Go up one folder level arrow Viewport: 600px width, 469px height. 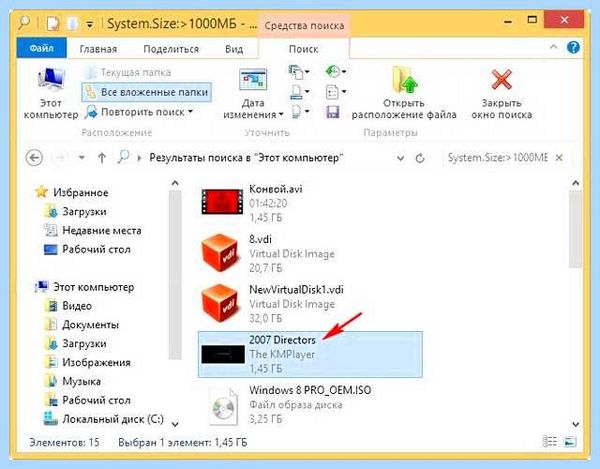[101, 158]
